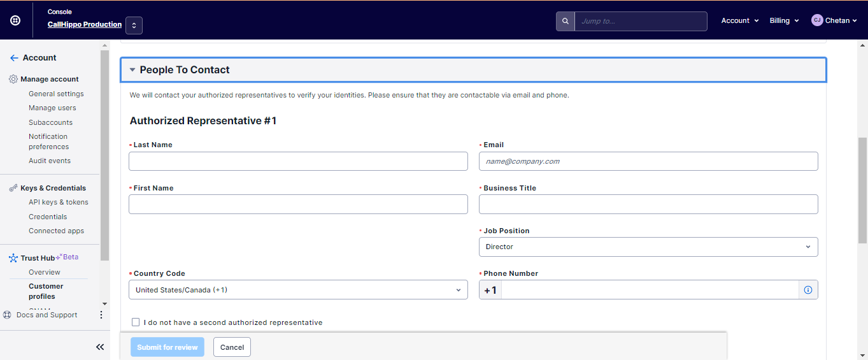Viewport: 868px width, 360px height.
Task: Click the back arrow next to Account
Action: [14, 58]
